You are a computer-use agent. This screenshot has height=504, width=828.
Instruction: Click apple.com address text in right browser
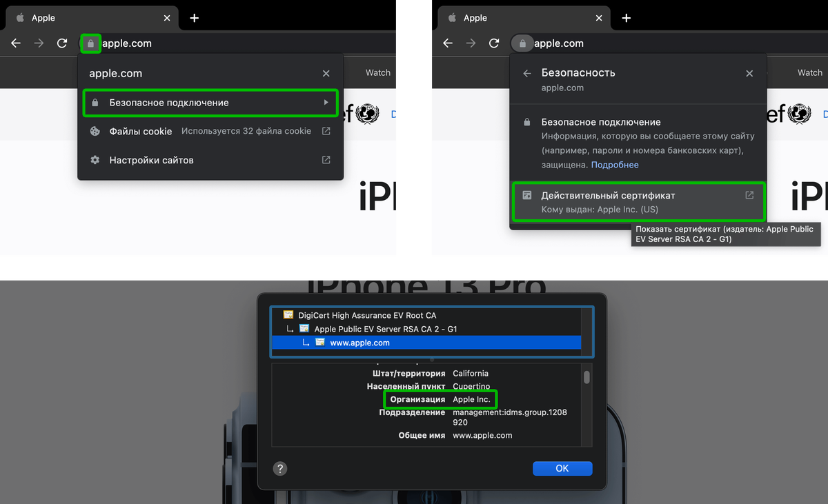point(559,43)
